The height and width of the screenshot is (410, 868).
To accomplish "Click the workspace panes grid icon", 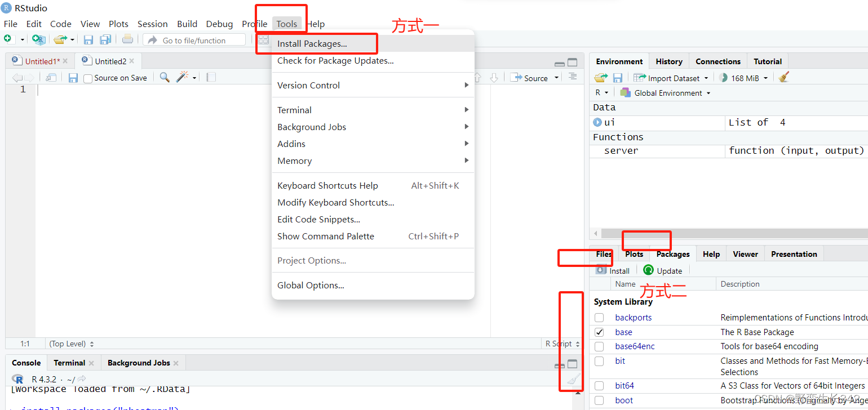I will (x=263, y=39).
